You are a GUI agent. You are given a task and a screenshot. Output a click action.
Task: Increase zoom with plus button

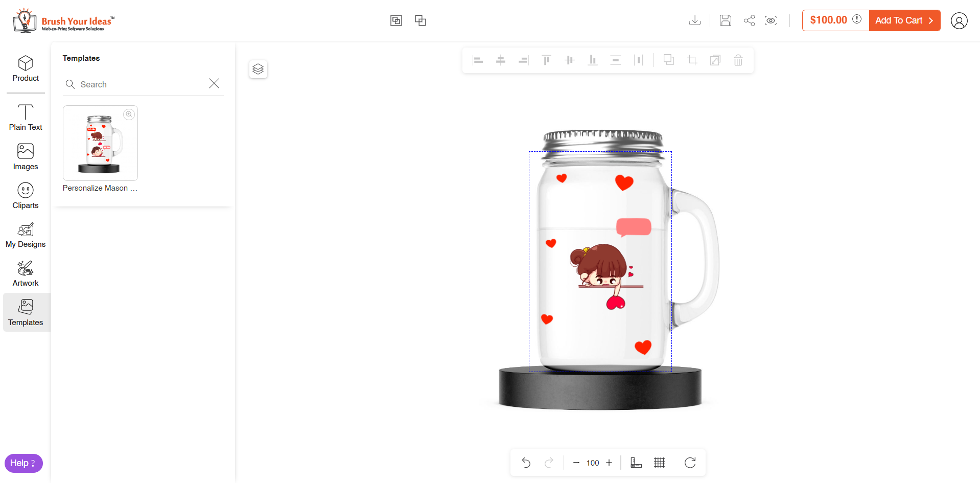pos(609,463)
